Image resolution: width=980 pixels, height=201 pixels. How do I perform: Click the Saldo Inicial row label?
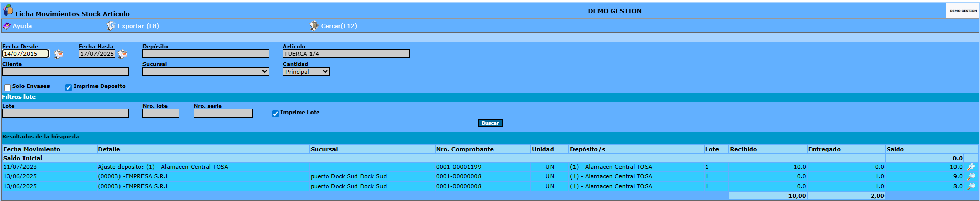[22, 158]
